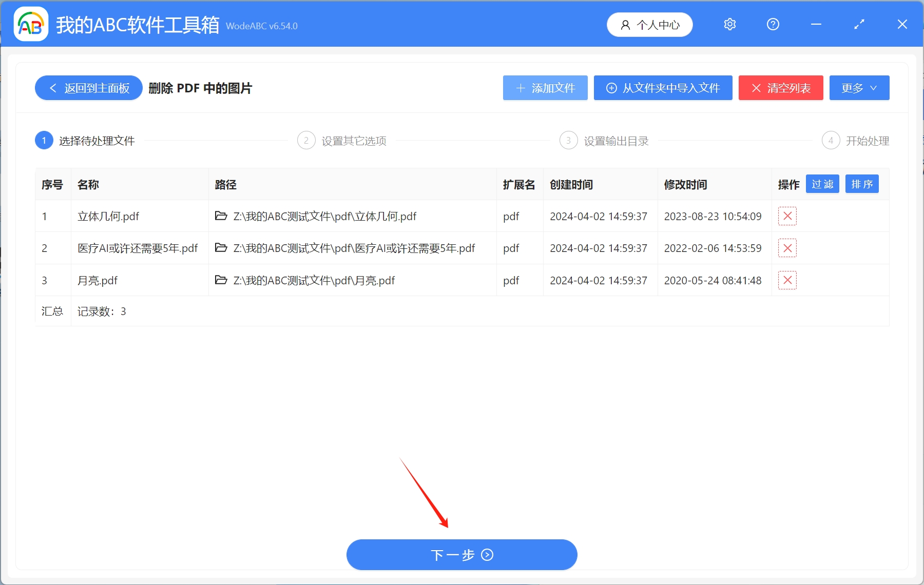Click the folder icon beside 月亮.pdf path
This screenshot has height=585, width=924.
(x=221, y=280)
